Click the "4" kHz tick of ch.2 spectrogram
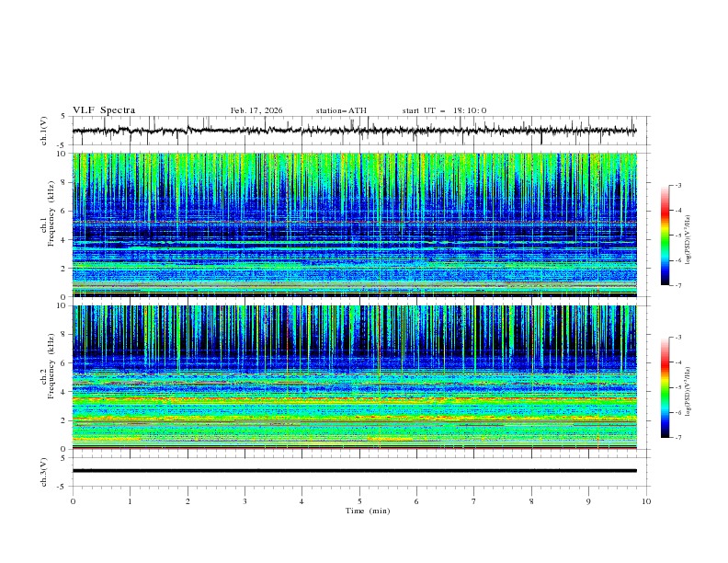 (x=65, y=392)
